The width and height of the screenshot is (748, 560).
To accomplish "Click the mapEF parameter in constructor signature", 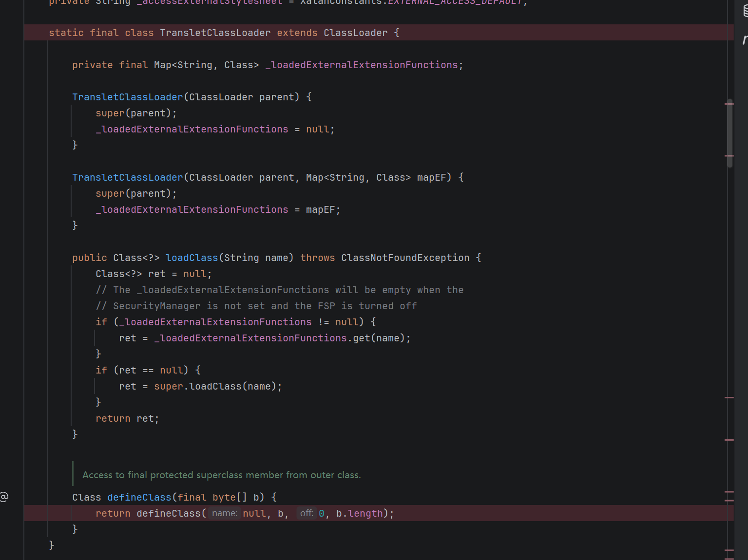I will (x=431, y=177).
